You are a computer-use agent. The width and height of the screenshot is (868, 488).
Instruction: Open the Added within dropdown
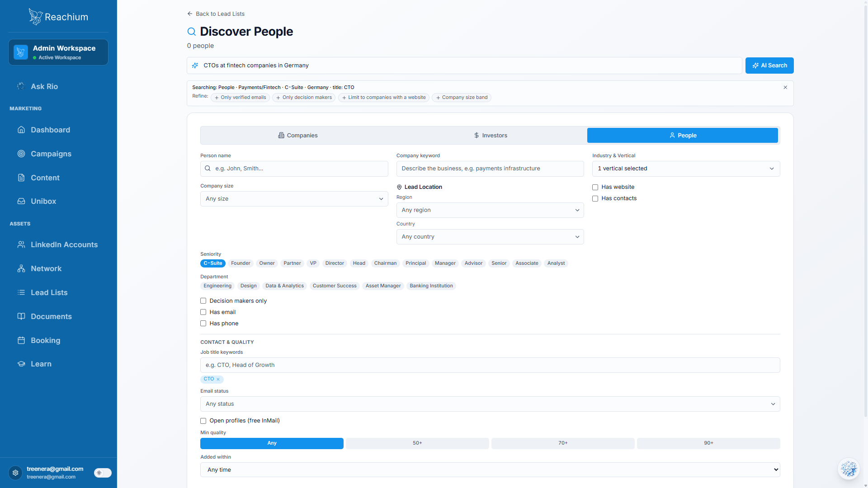point(490,470)
